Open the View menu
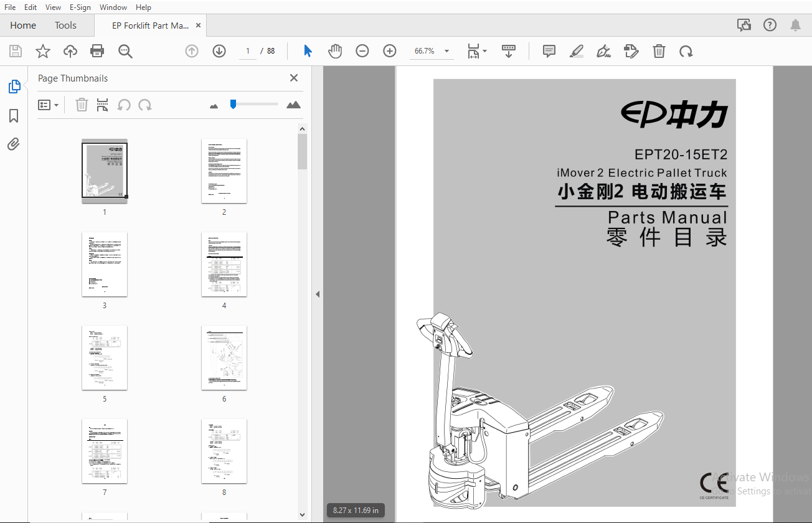 point(54,7)
